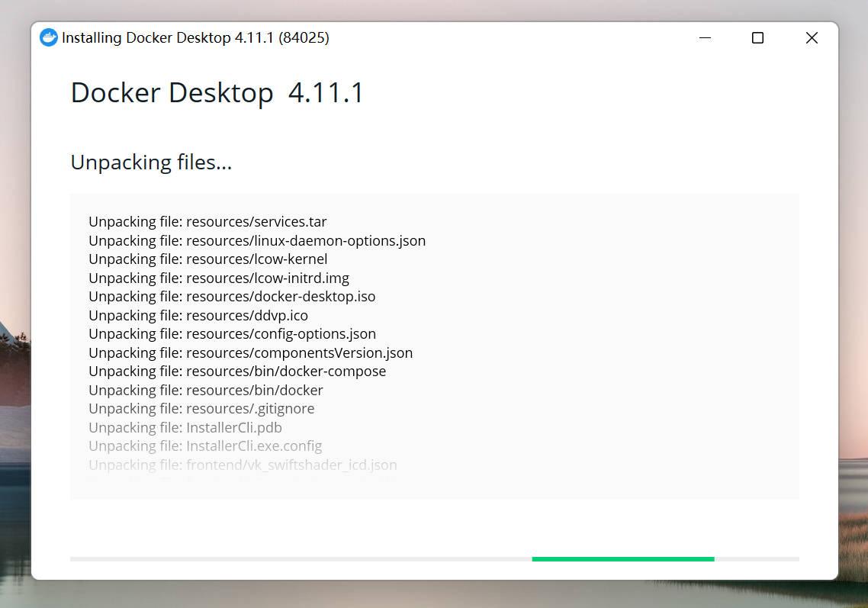Click the 'Unpacking files...' status heading
Screen dimensions: 868x608
150,162
